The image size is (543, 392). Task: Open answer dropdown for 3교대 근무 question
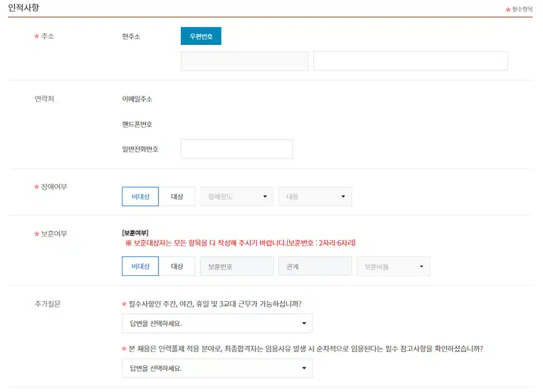pos(217,323)
